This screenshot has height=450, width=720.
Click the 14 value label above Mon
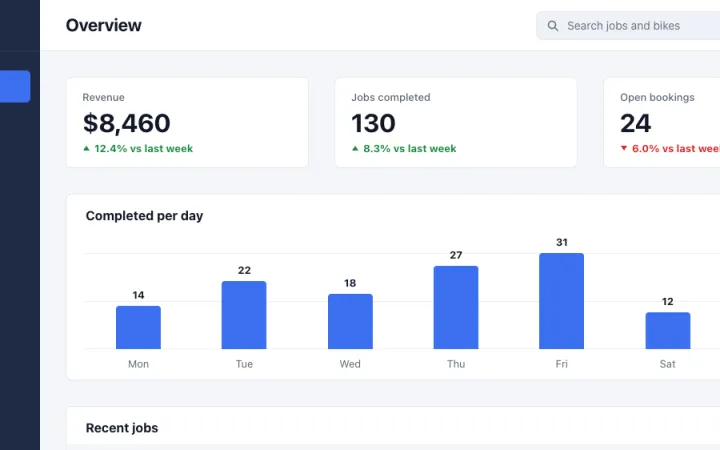138,295
